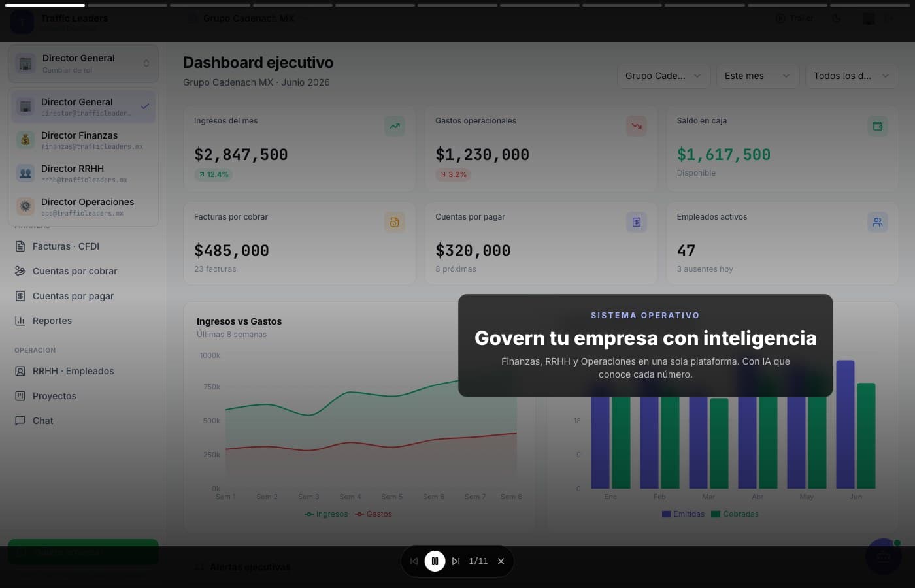Click the Saldo en caja wallet icon

coord(878,126)
